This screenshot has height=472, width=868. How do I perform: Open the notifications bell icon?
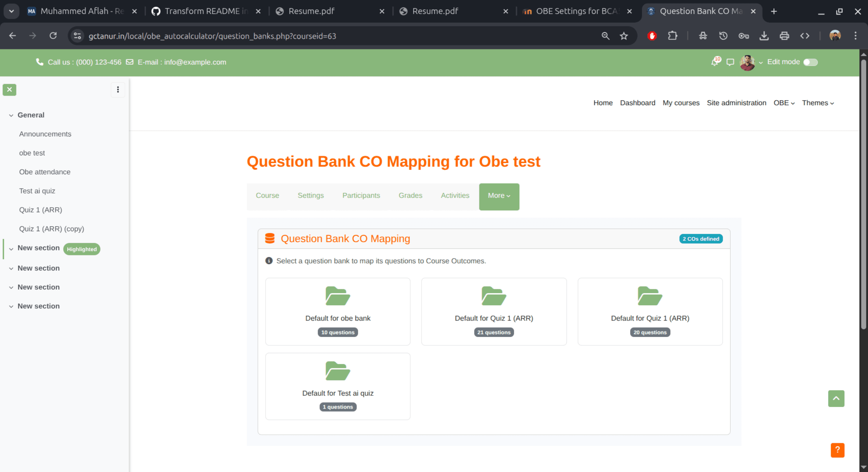click(714, 62)
